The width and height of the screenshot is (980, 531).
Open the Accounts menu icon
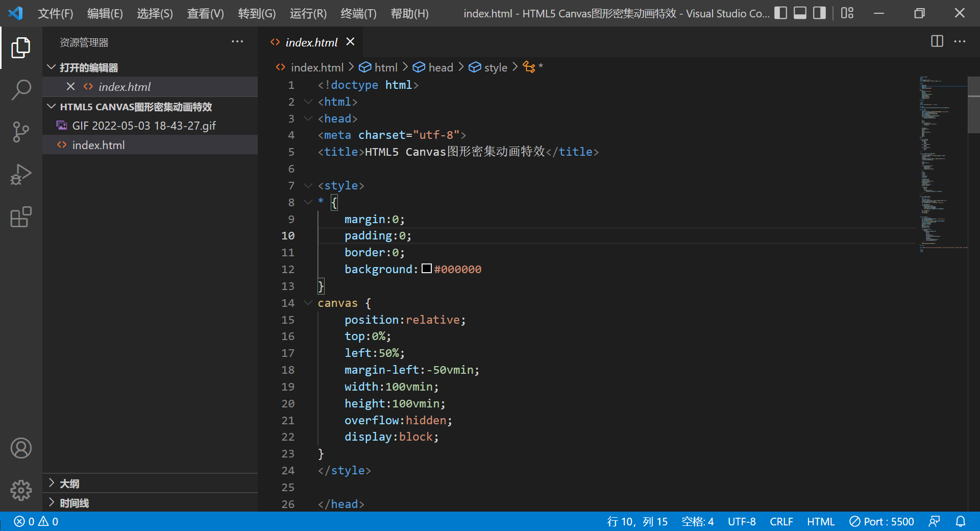point(21,448)
